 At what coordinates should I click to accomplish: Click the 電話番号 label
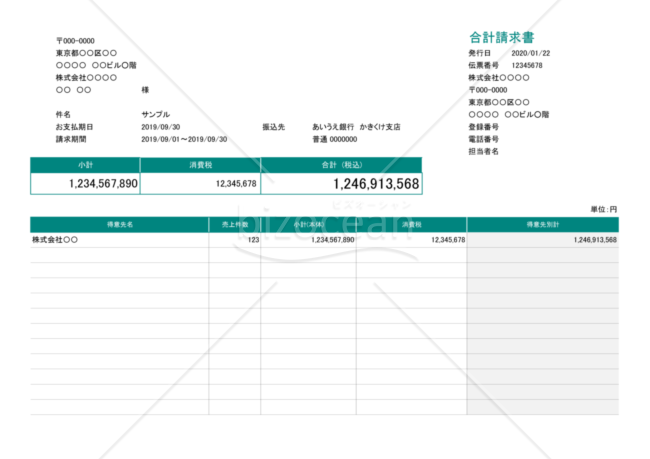tap(483, 139)
